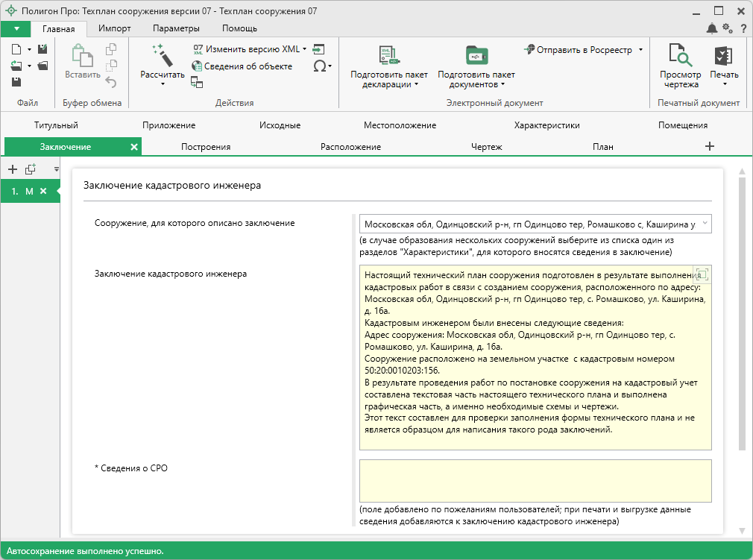Click the Сведения о СРО text field

click(x=535, y=481)
